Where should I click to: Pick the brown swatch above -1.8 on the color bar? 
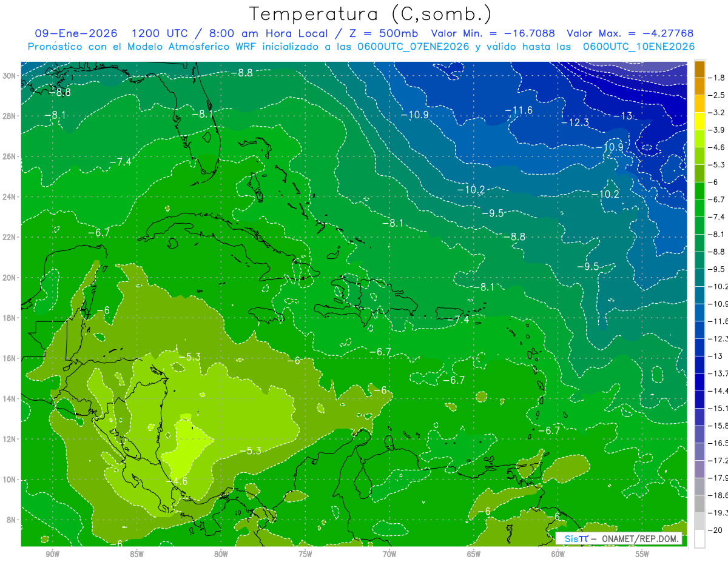700,69
